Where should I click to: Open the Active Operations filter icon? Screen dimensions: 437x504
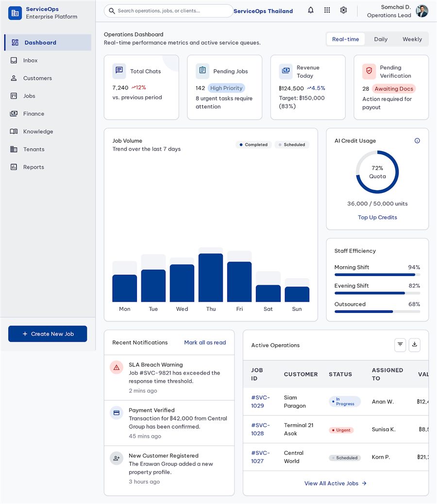tap(400, 345)
